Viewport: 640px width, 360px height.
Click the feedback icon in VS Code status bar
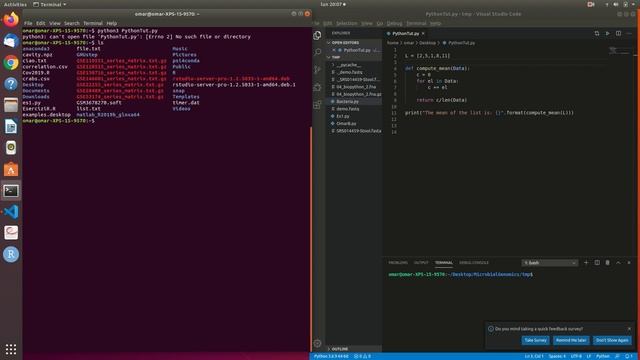pyautogui.click(x=617, y=356)
